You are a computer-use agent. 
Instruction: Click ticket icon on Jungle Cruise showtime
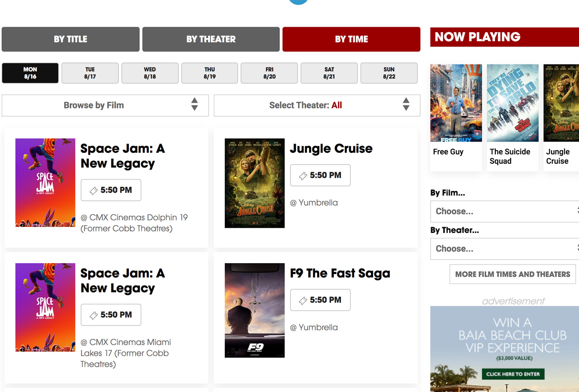303,176
